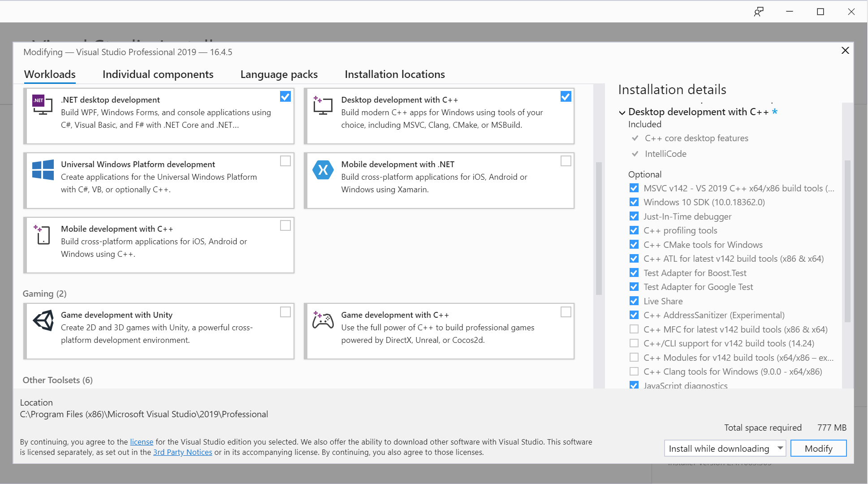The image size is (868, 484).
Task: Click the IntelliCode included item
Action: (665, 154)
